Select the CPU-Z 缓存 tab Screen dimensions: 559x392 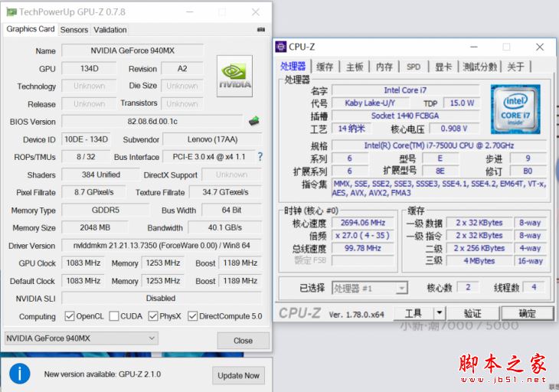click(325, 67)
